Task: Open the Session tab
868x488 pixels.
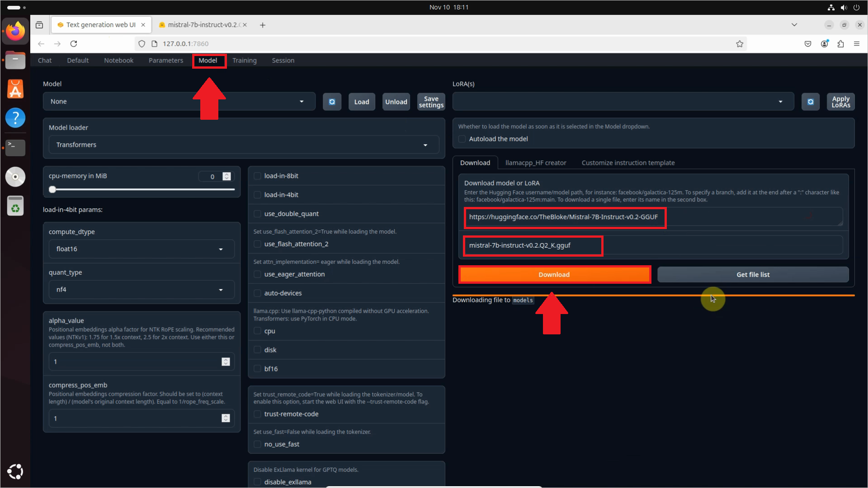Action: point(283,61)
